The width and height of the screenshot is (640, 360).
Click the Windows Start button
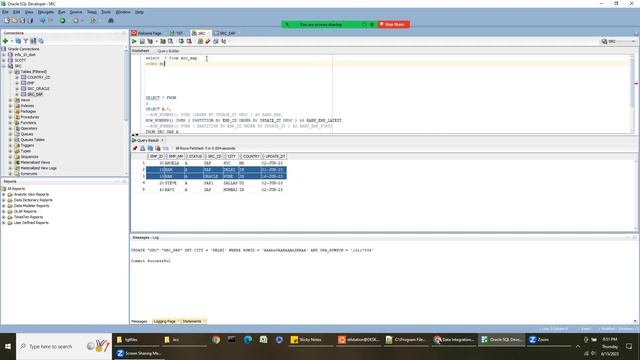coord(8,346)
